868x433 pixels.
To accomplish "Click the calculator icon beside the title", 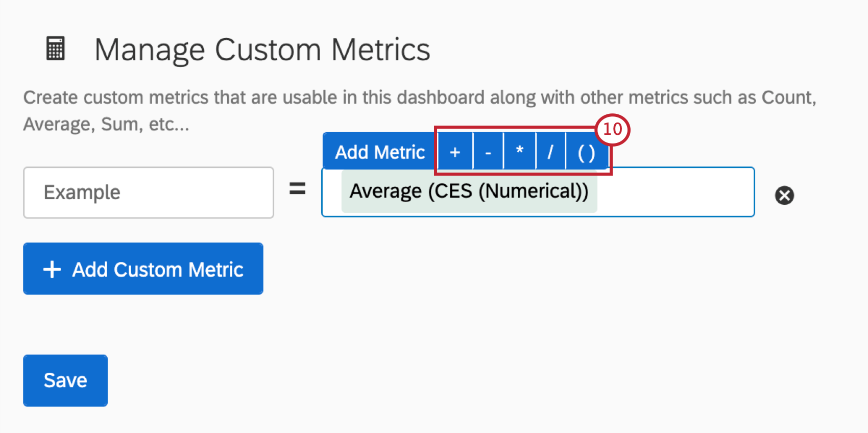I will coord(56,49).
